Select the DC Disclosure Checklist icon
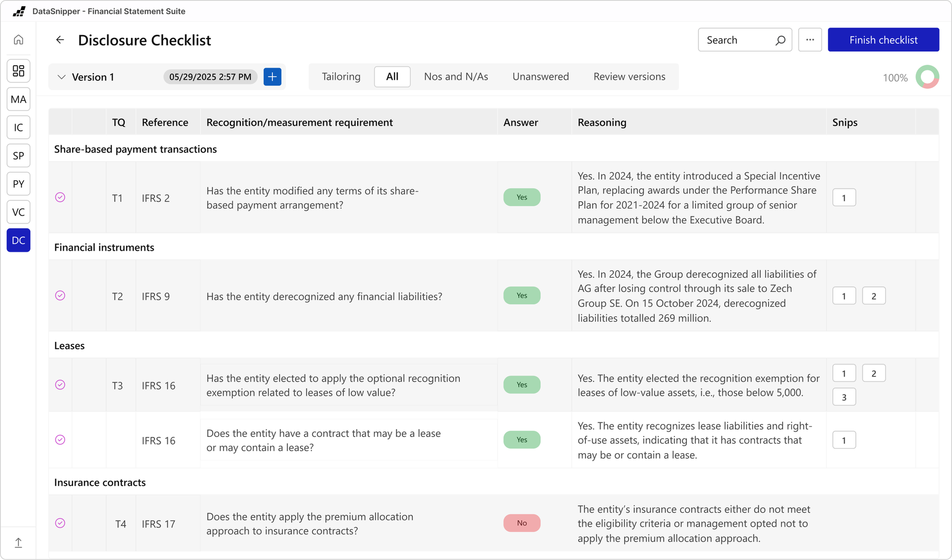Image resolution: width=952 pixels, height=560 pixels. pos(18,240)
